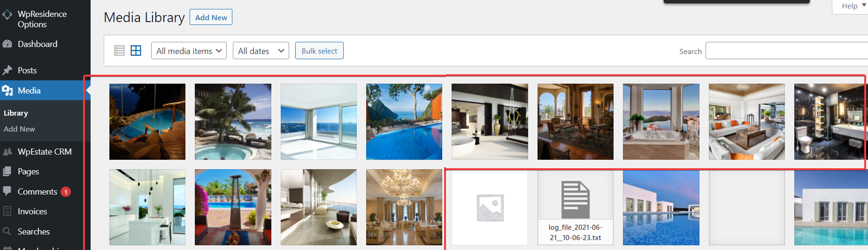Click the Posts pushpin icon
Screen dimensions: 868x250
click(7, 70)
